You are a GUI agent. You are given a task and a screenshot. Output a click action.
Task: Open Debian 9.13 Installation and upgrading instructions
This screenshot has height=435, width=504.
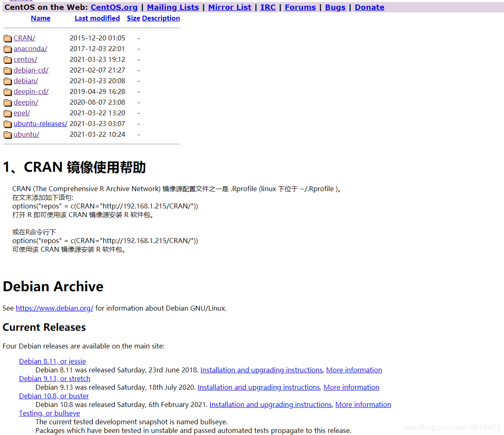[259, 387]
